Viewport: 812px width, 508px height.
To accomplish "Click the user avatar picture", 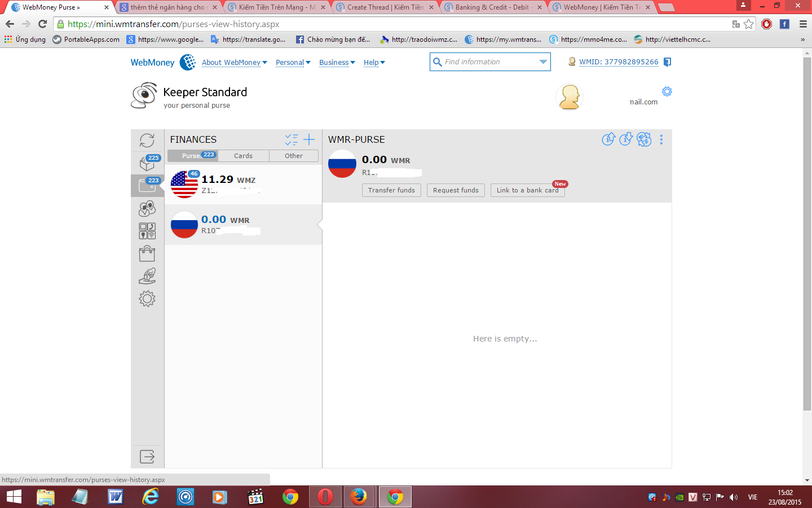I will (x=570, y=97).
